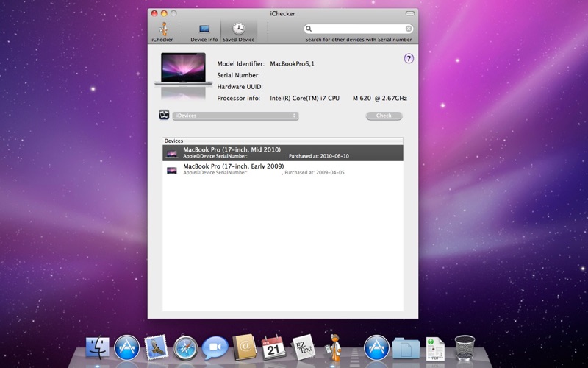Open the iChecker toolbar icon
The height and width of the screenshot is (368, 588).
pos(162,32)
